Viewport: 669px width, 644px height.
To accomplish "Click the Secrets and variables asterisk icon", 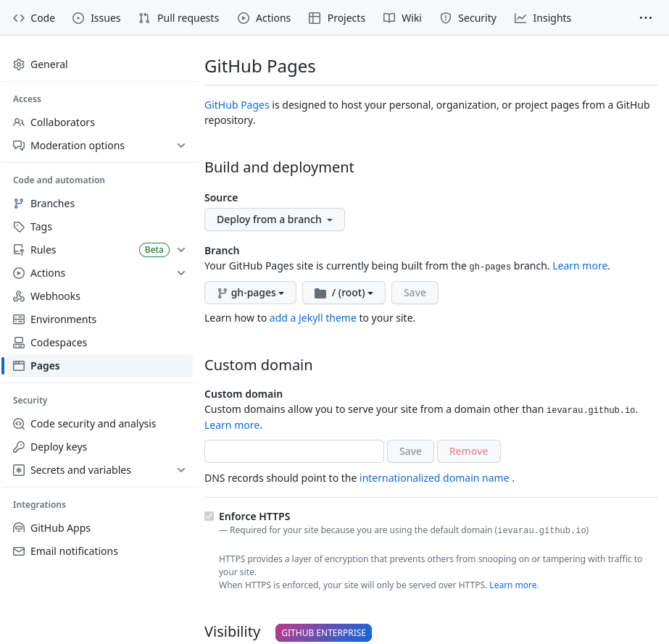I will (19, 470).
